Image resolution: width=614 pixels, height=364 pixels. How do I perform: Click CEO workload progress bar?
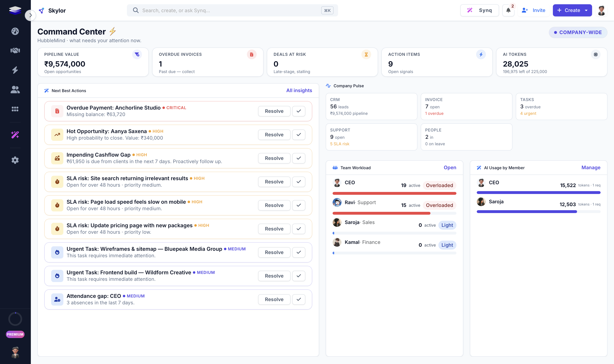click(x=394, y=193)
